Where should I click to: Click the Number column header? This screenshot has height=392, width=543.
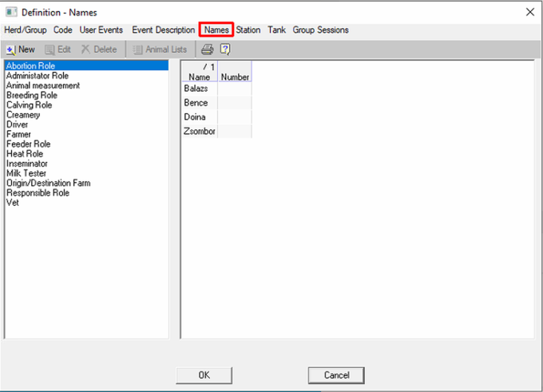click(x=235, y=72)
